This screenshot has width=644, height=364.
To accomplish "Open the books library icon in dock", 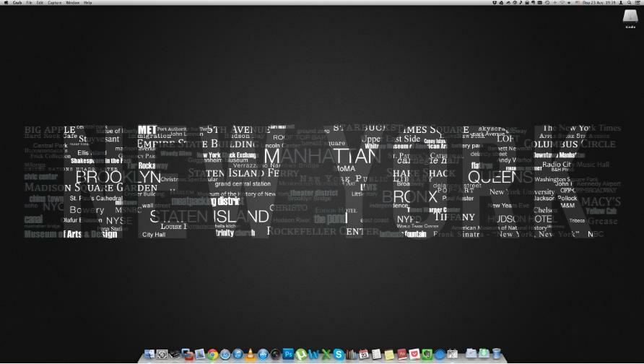I will coord(351,354).
